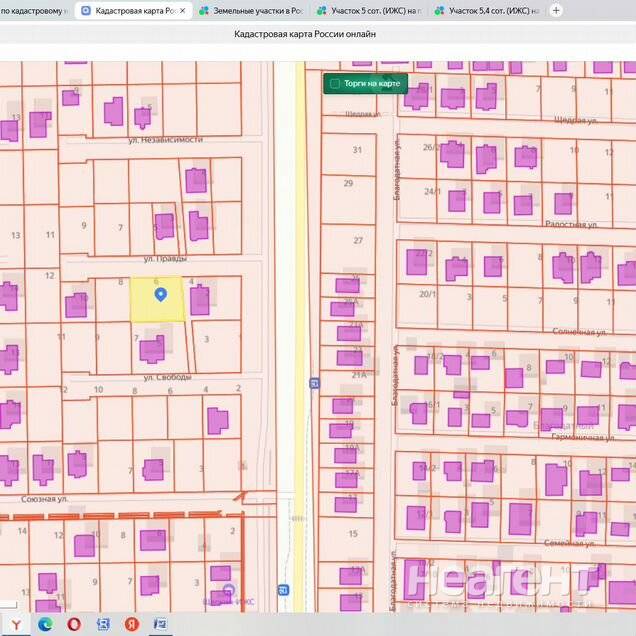The width and height of the screenshot is (636, 636).
Task: Click the "Кадастровая карта России онлайн" page title
Action: [304, 34]
